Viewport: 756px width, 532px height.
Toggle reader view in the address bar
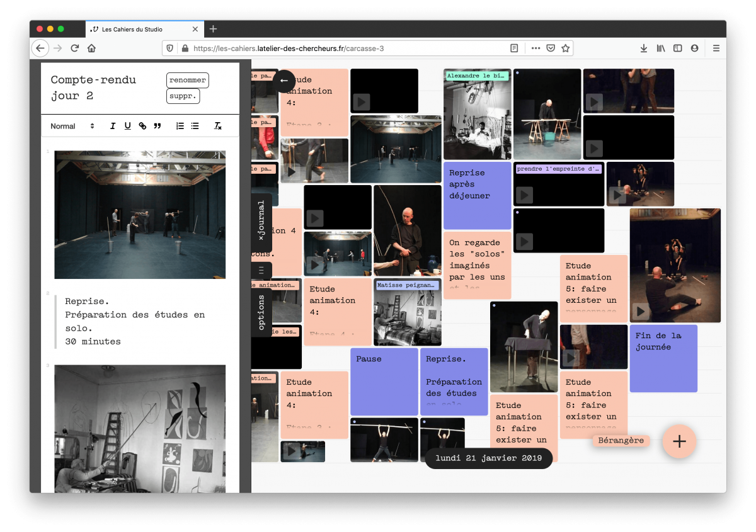tap(515, 48)
